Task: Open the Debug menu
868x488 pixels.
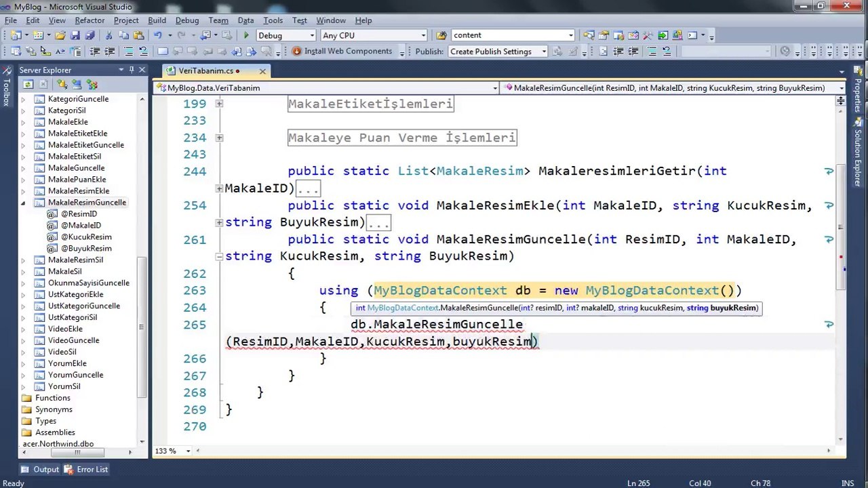Action: 187,20
